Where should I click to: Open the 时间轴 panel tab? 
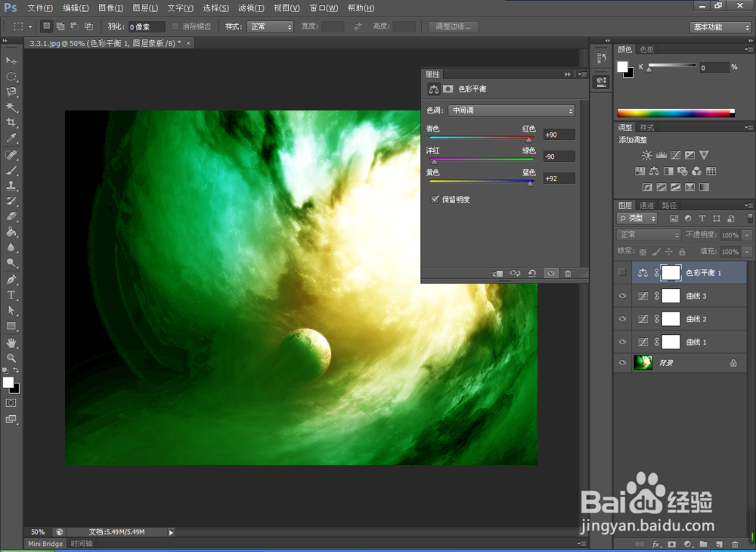(x=82, y=544)
